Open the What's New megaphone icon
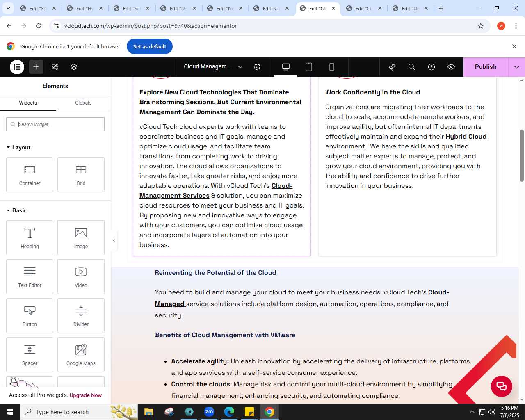 tap(392, 67)
